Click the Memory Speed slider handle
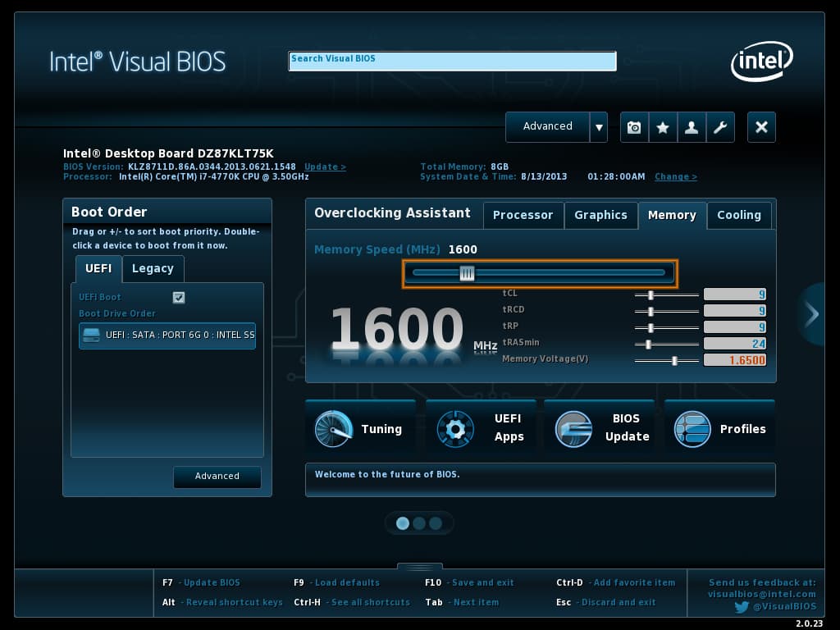Screen dimensions: 840x630 (467, 274)
